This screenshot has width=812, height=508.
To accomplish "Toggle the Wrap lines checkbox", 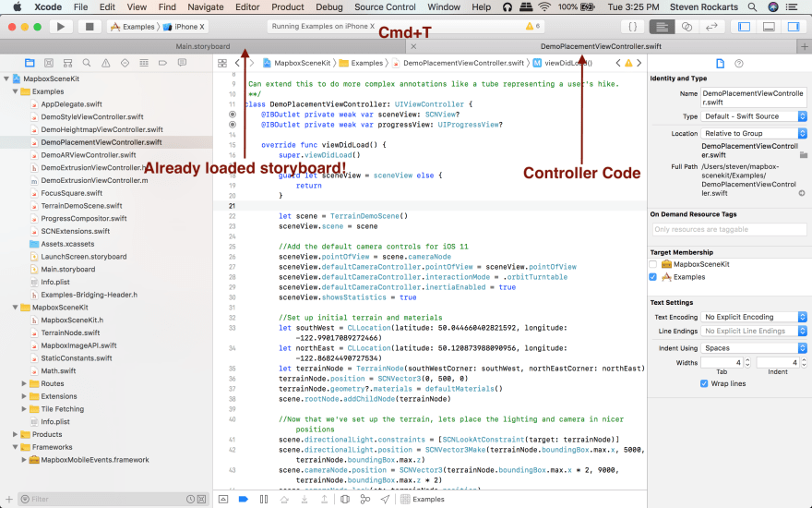I will coord(704,383).
